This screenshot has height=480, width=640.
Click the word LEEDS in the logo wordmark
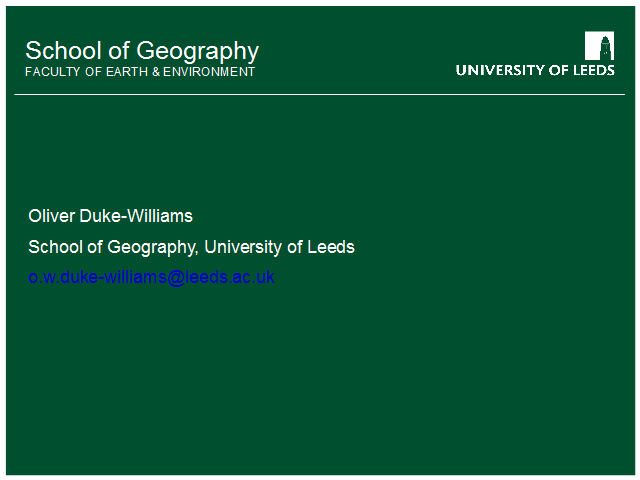pos(594,70)
